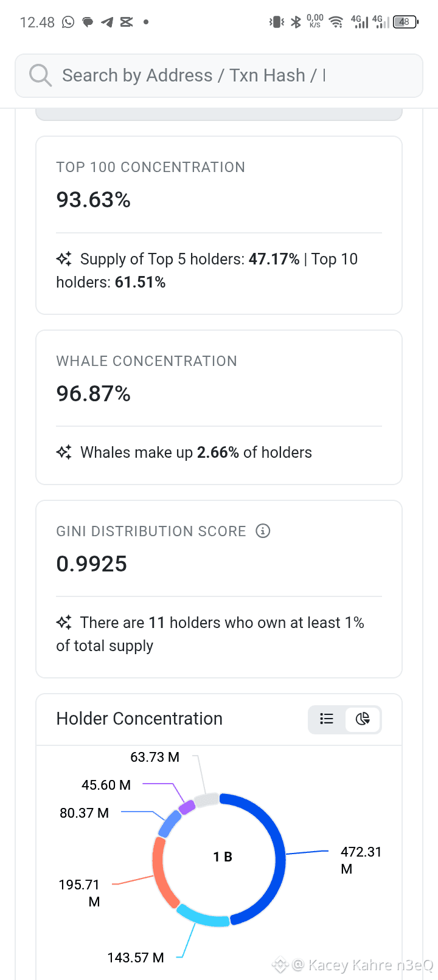438x980 pixels.
Task: Tap the 96.87% Whale Concentration value
Action: click(x=94, y=394)
